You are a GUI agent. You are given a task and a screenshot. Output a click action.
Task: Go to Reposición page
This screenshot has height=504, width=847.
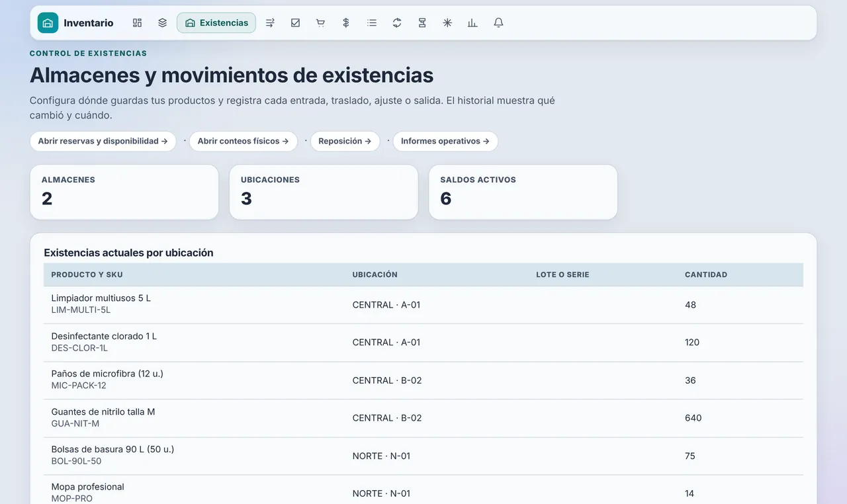point(345,141)
